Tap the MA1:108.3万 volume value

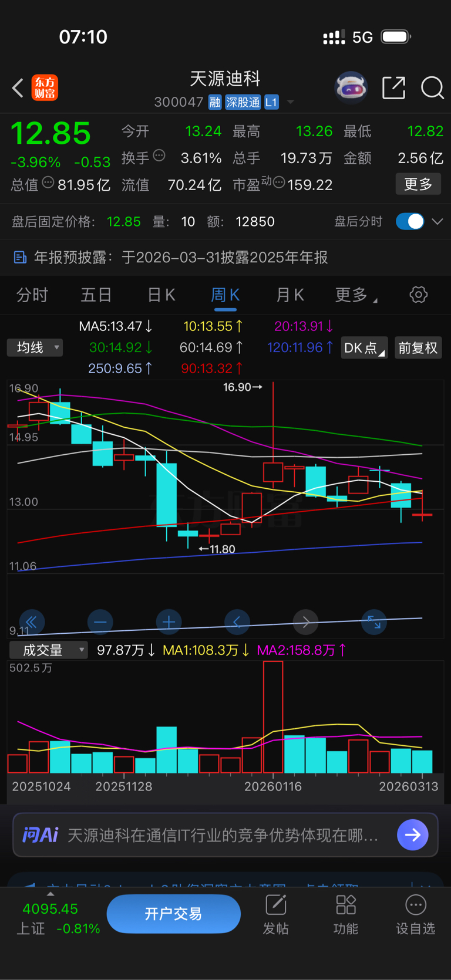(x=206, y=650)
